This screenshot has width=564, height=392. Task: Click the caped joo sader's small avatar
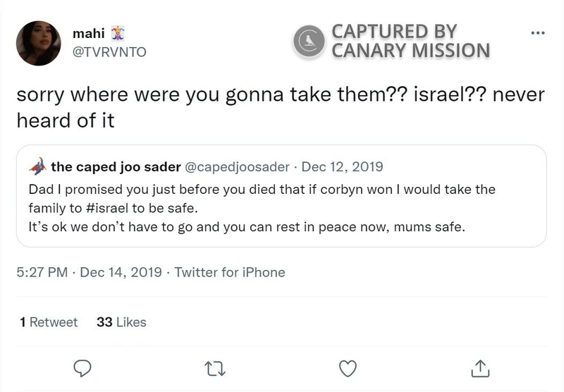[38, 168]
